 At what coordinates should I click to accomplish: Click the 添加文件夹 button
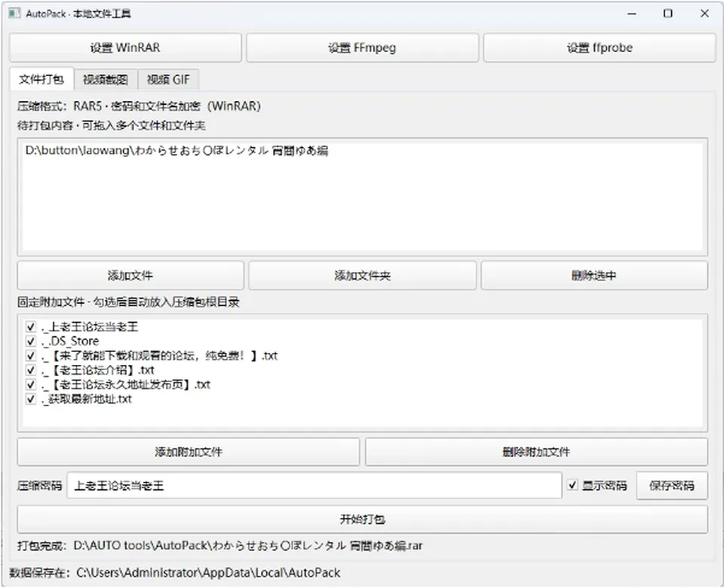363,276
